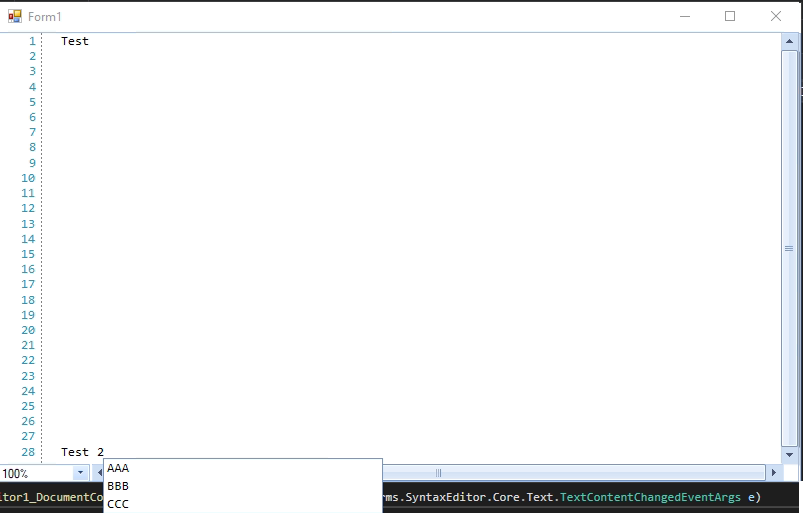This screenshot has width=803, height=513.
Task: Click the Form1 title text
Action: [x=45, y=17]
